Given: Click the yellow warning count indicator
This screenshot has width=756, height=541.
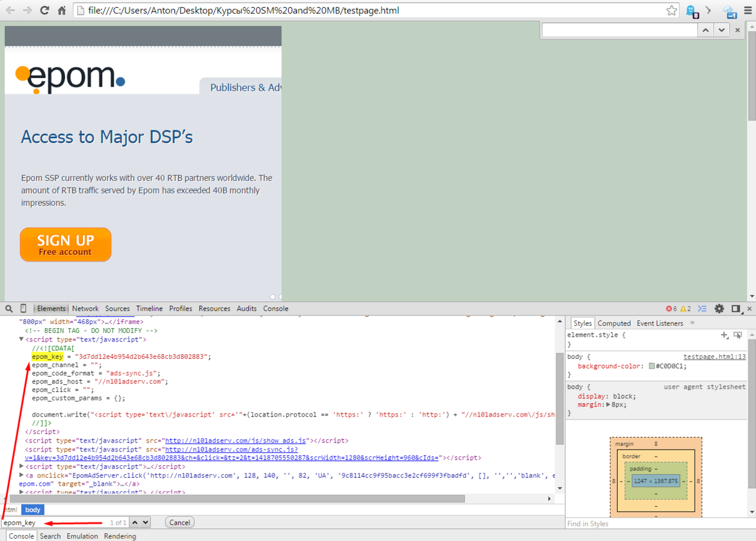Looking at the screenshot, I should 686,308.
